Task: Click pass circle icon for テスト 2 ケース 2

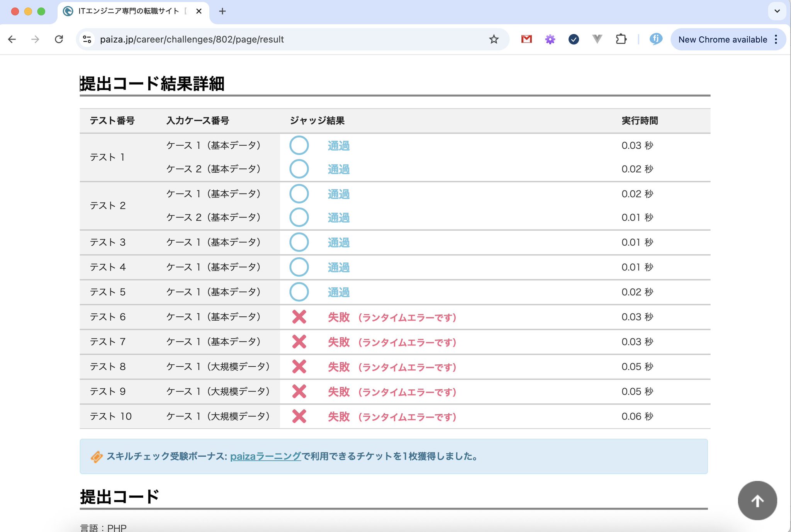Action: tap(299, 217)
